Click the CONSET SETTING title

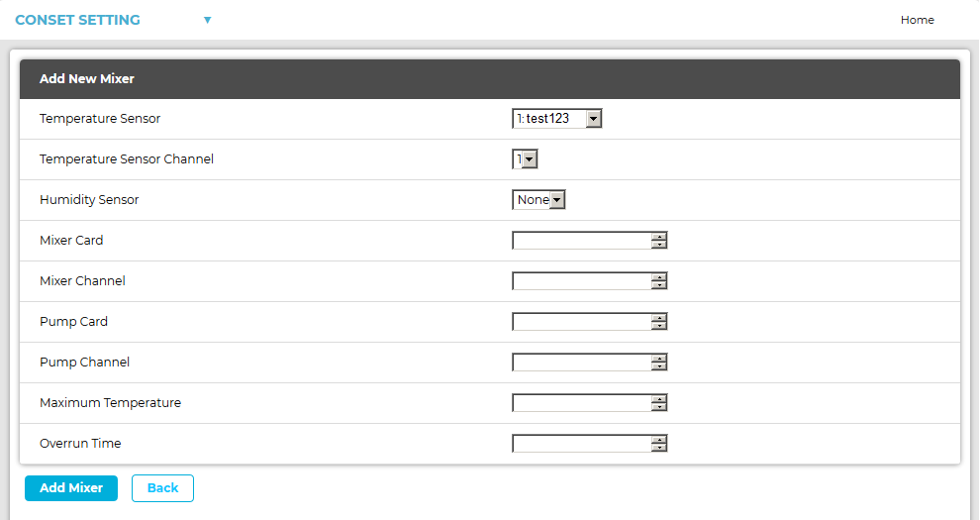(x=77, y=20)
